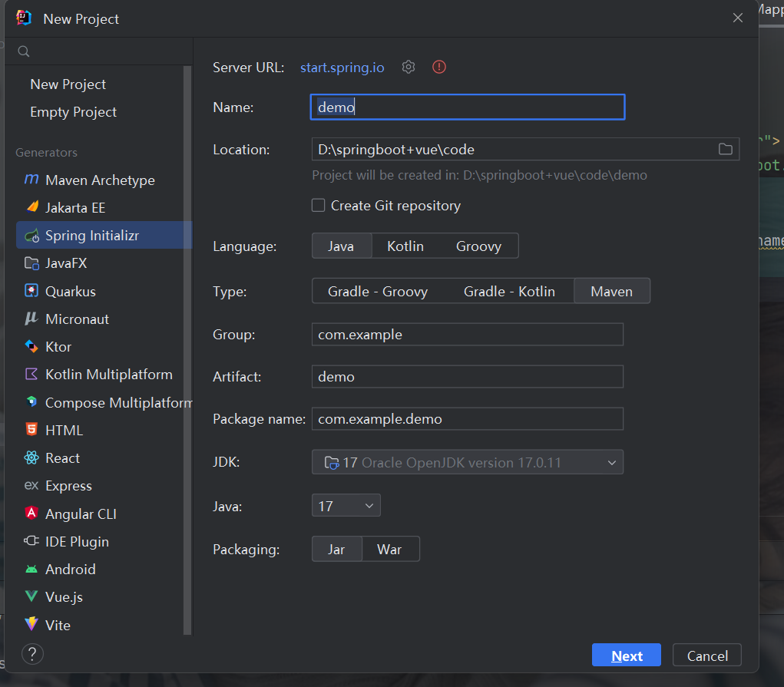Image resolution: width=784 pixels, height=687 pixels.
Task: Click the Package name field
Action: point(468,418)
